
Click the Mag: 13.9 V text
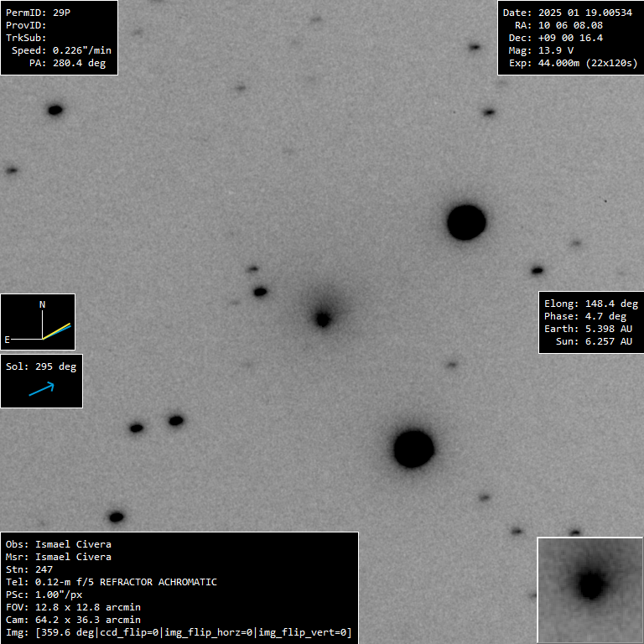pos(541,50)
